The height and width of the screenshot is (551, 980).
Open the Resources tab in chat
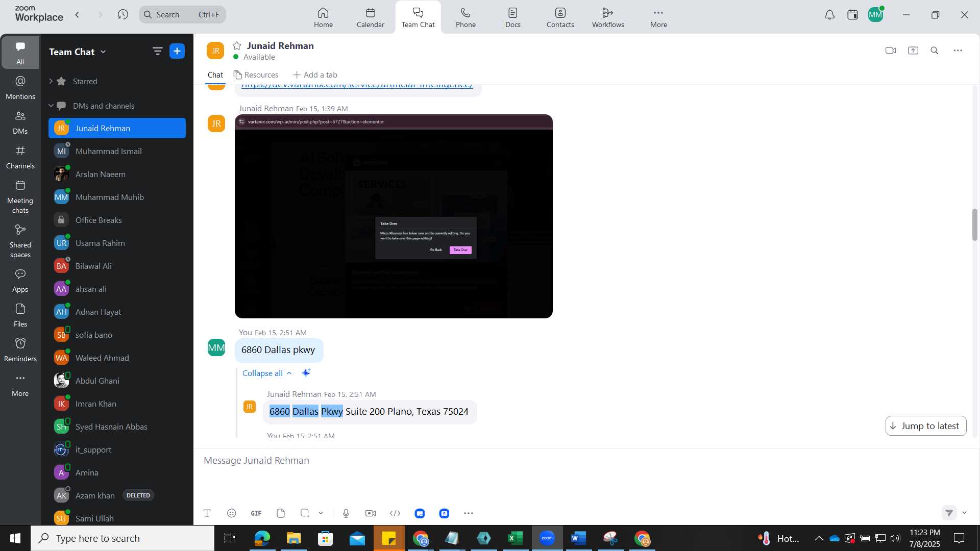[256, 75]
